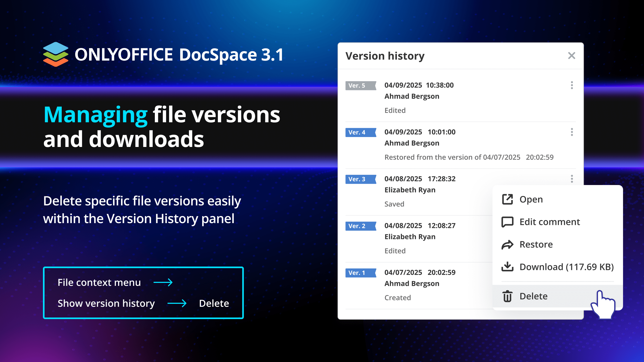Click the "File context menu" text
Image resolution: width=644 pixels, height=362 pixels.
click(x=99, y=283)
